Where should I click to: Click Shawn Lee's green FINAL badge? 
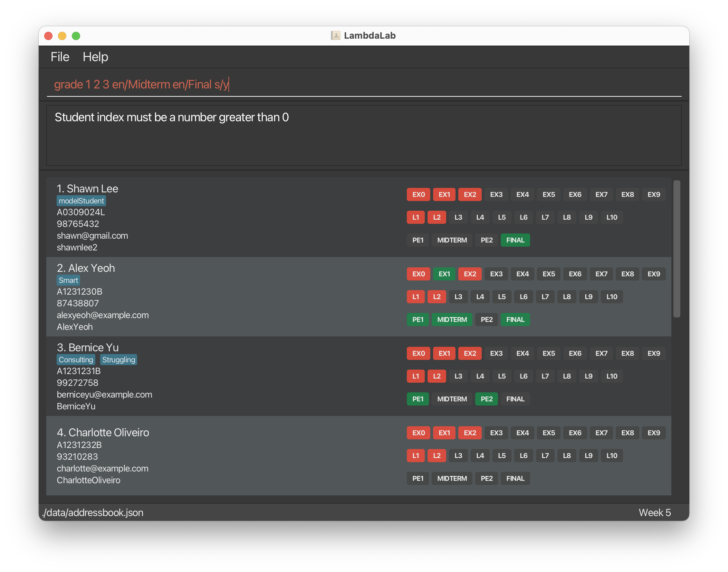[515, 240]
